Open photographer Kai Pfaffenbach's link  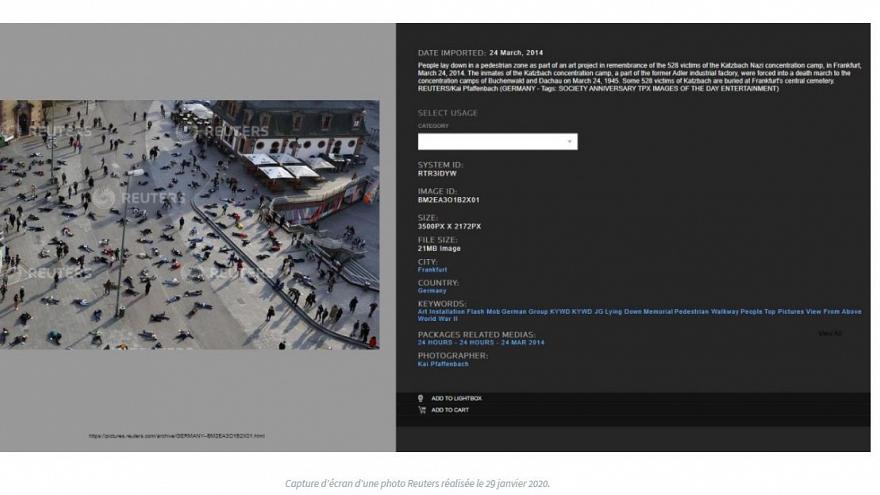tap(443, 364)
